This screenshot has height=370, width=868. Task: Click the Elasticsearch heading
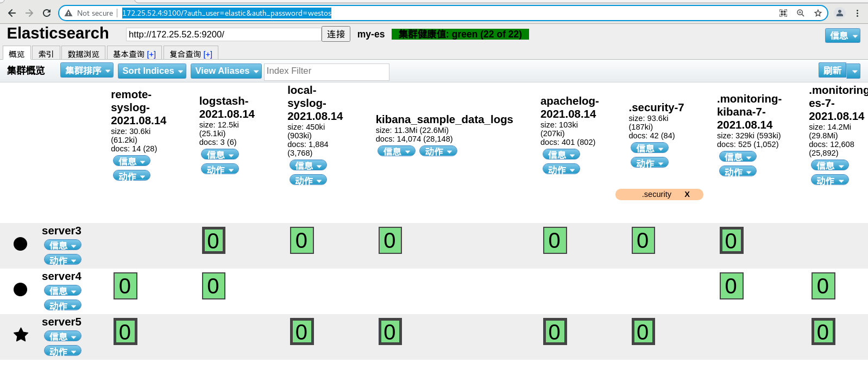pos(58,33)
